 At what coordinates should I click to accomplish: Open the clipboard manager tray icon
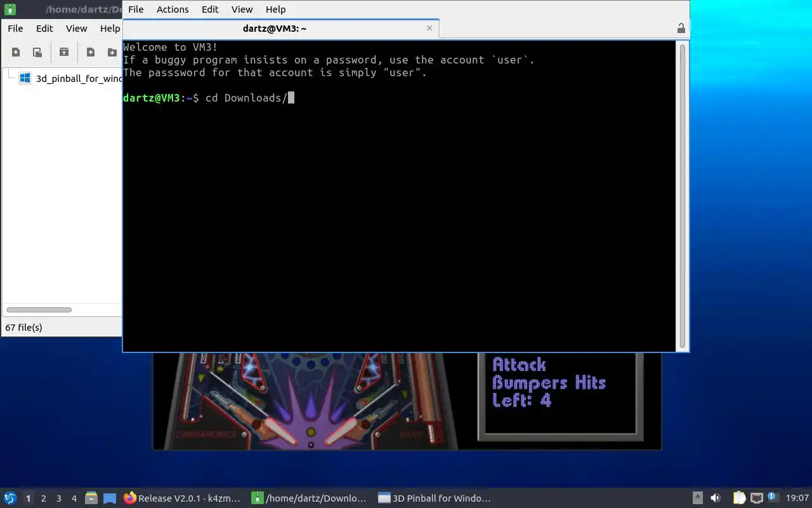point(740,498)
